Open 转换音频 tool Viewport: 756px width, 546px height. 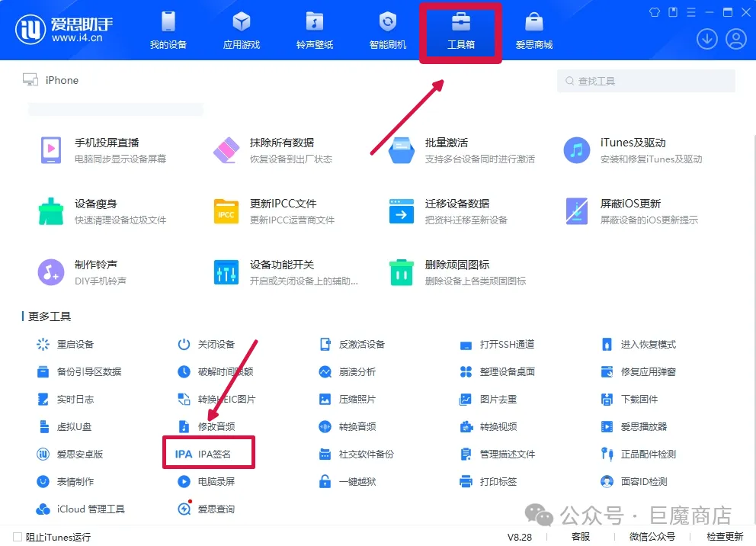348,427
